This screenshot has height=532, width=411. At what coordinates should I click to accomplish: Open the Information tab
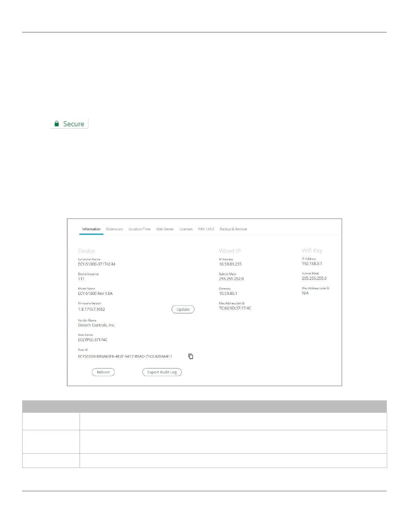tap(91, 229)
